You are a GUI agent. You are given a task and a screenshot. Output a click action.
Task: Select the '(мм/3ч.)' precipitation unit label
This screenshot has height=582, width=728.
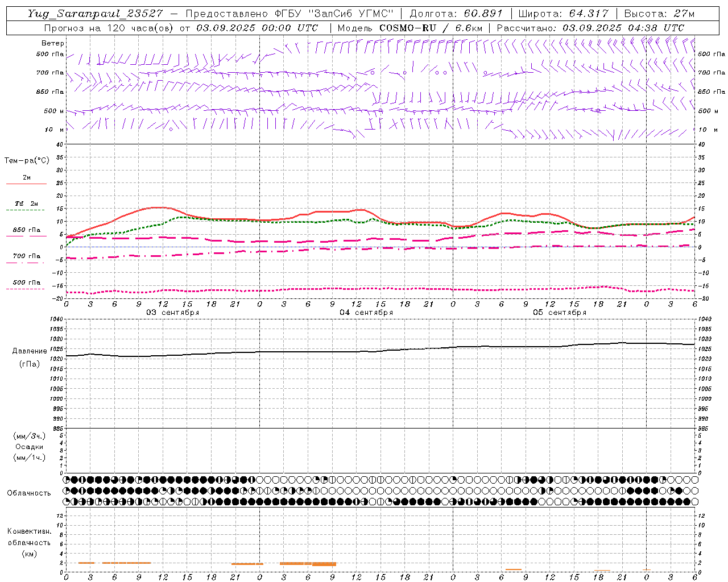[30, 436]
